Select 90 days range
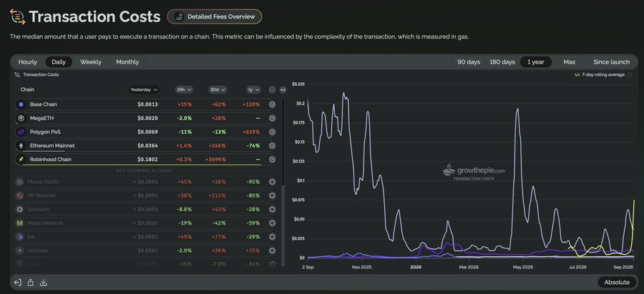644x294 pixels. click(469, 62)
